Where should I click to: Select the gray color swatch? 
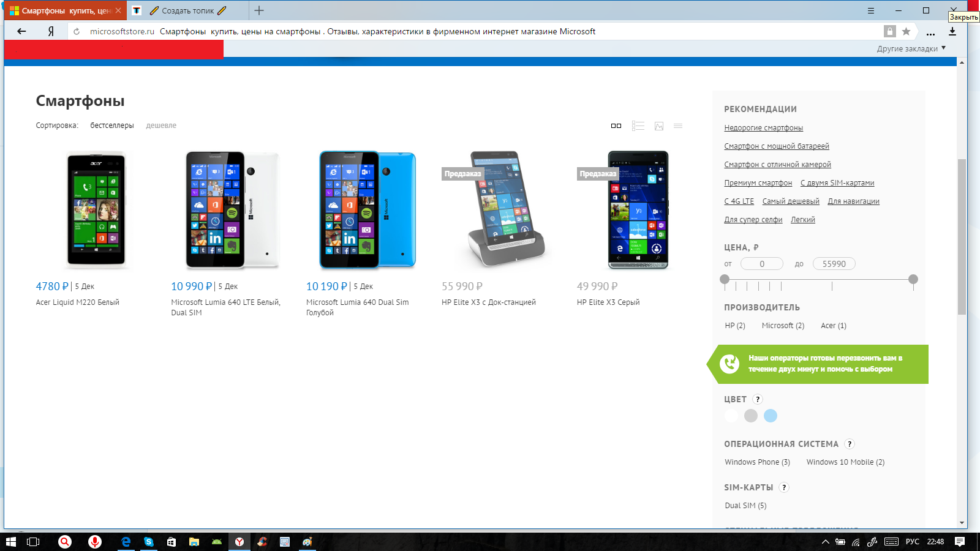coord(751,416)
